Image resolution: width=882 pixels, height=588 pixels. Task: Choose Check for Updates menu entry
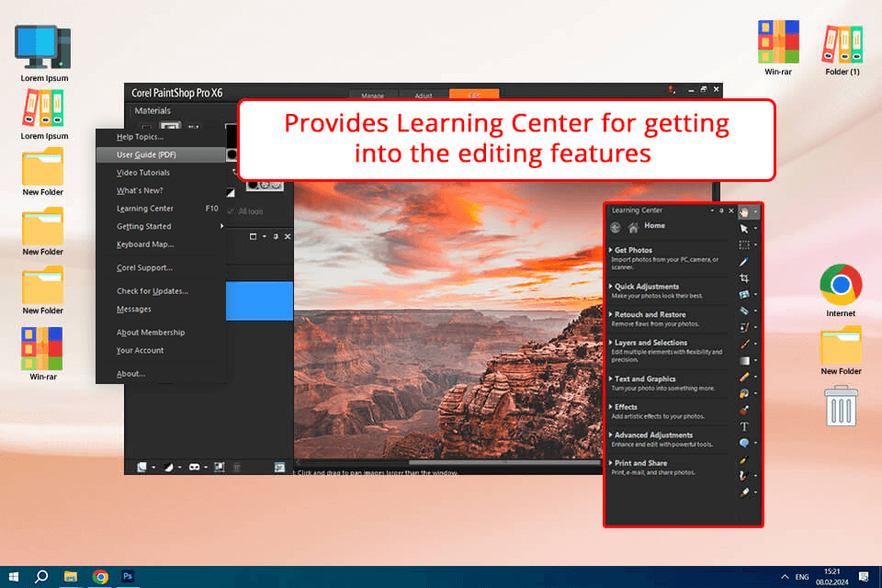tap(161, 291)
